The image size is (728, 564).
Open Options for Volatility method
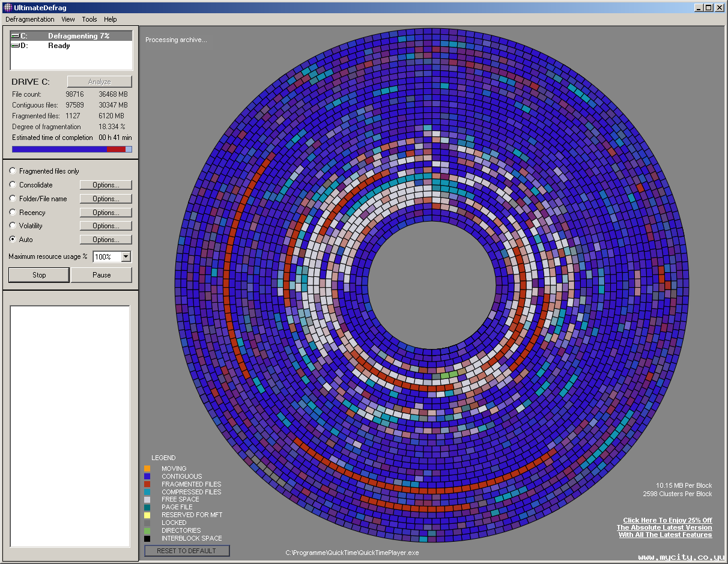point(106,226)
